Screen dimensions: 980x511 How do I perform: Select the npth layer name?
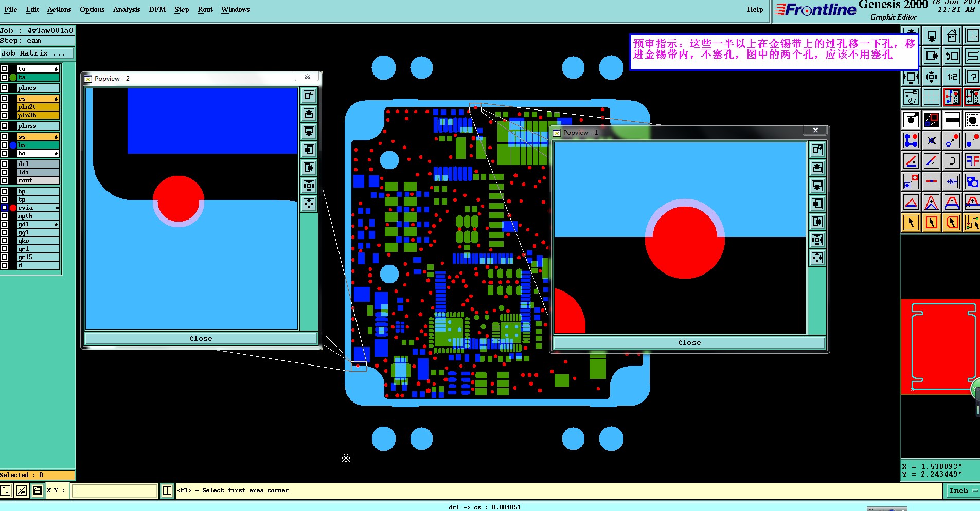(39, 216)
